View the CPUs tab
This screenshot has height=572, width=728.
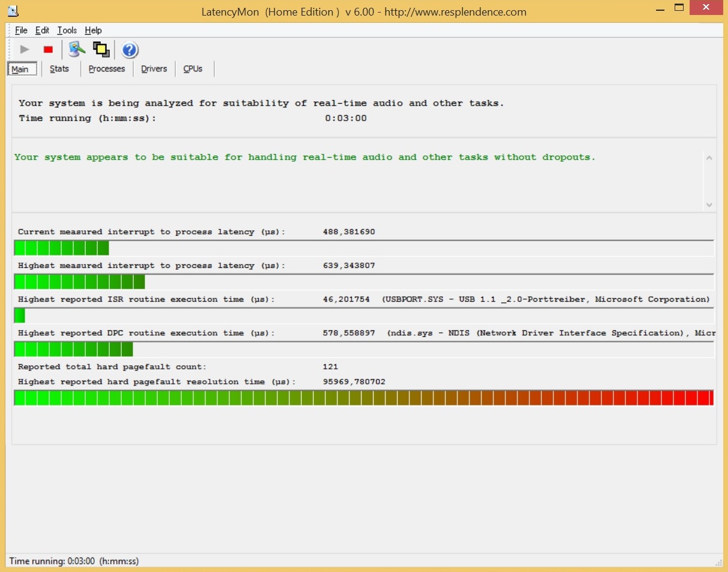[193, 69]
